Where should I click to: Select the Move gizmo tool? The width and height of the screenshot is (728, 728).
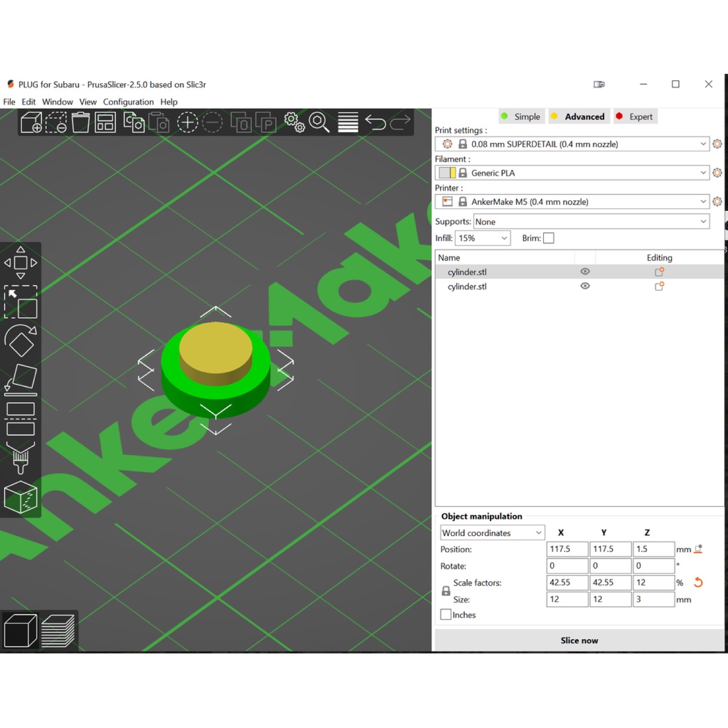(21, 263)
